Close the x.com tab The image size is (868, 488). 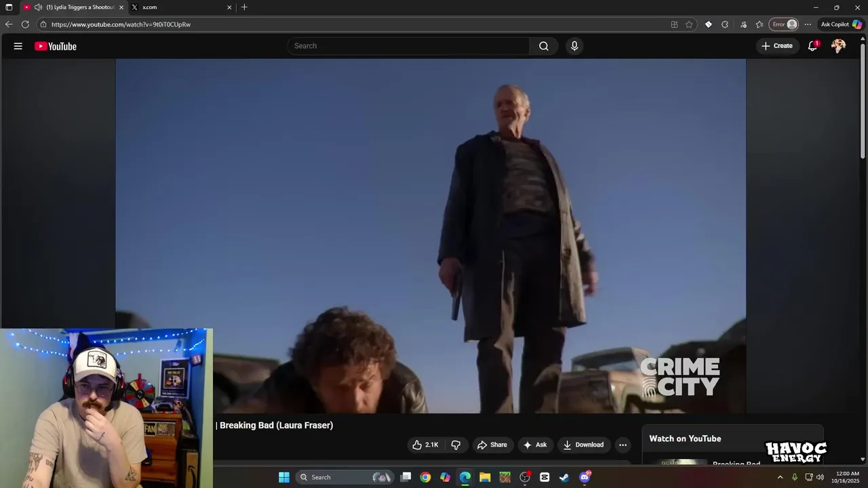229,7
